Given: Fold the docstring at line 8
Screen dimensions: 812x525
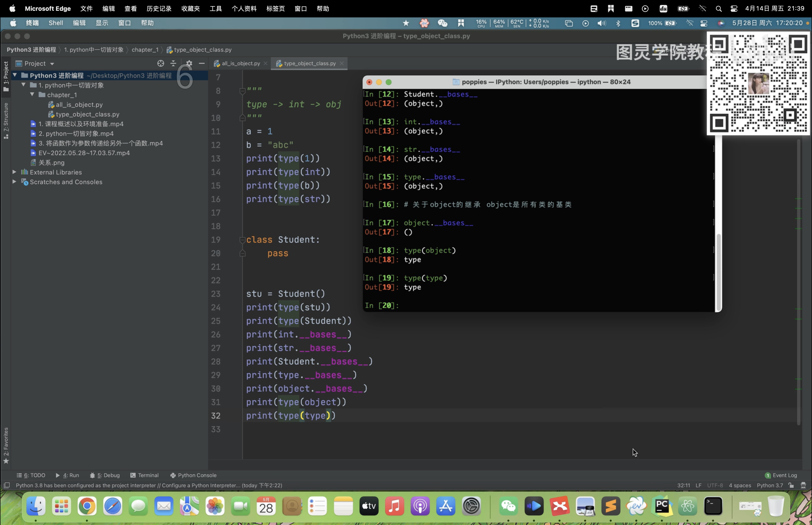Looking at the screenshot, I should coord(242,91).
